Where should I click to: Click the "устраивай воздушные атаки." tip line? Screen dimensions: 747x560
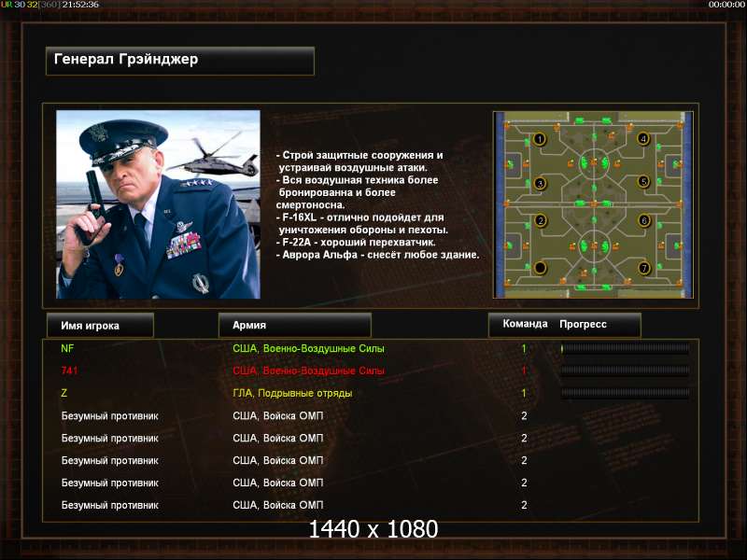tap(353, 168)
